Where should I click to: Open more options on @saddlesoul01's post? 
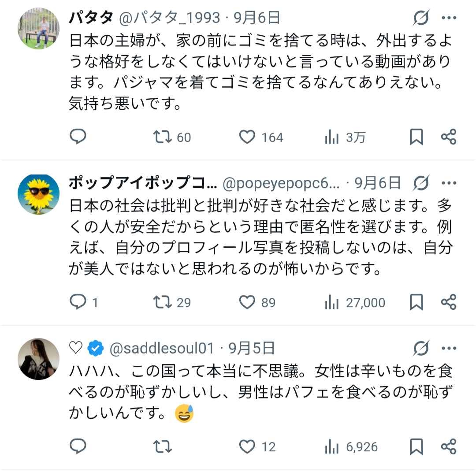point(449,348)
